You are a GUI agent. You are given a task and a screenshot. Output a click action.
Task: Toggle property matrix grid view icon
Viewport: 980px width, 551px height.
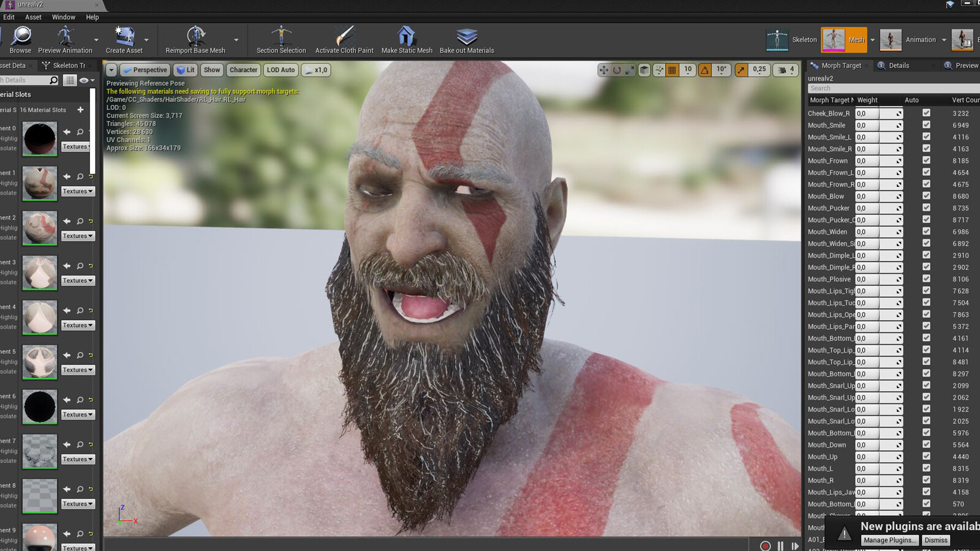(70, 80)
